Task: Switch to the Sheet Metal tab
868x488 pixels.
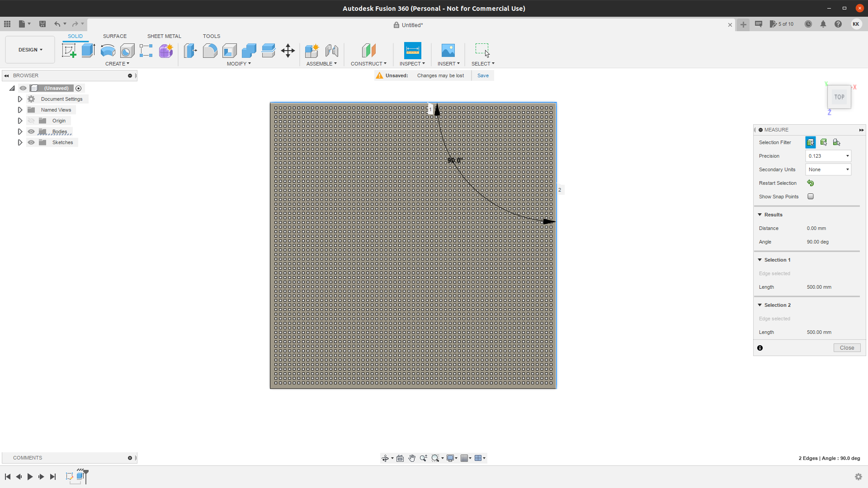Action: 164,36
